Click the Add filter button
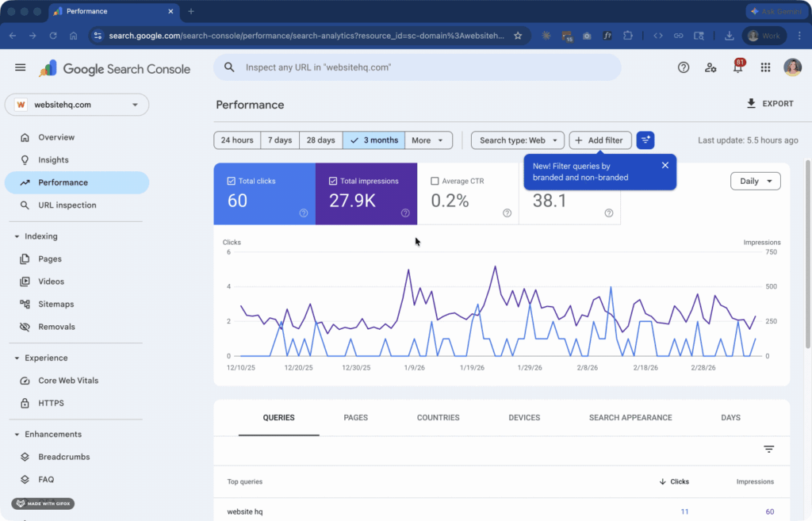Image resolution: width=812 pixels, height=521 pixels. pos(600,140)
